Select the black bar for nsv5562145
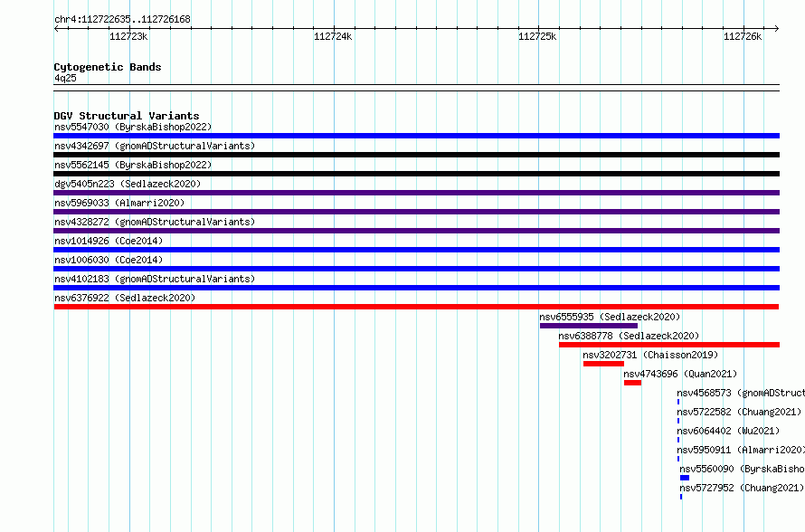 (x=416, y=174)
